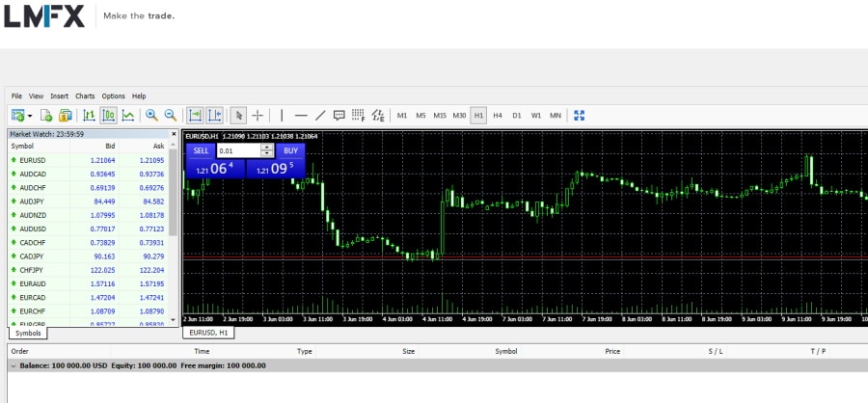The width and height of the screenshot is (868, 403).
Task: Select the cursor pointer tool
Action: click(x=238, y=115)
